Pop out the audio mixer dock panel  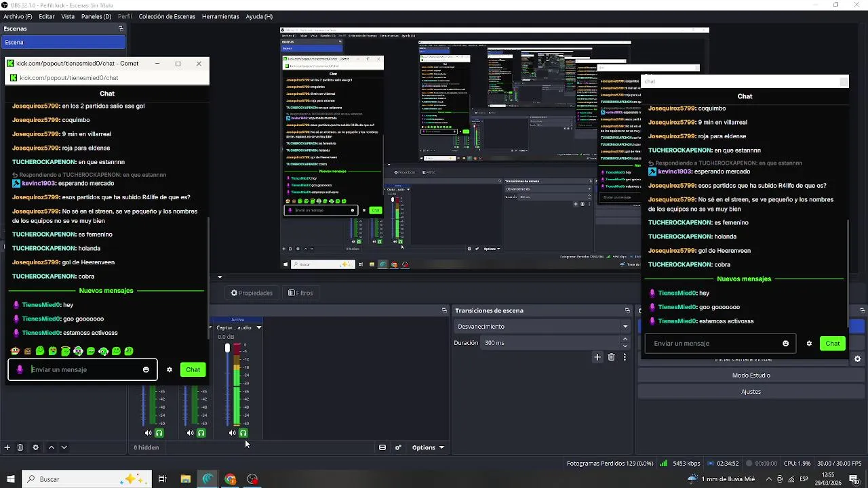444,310
